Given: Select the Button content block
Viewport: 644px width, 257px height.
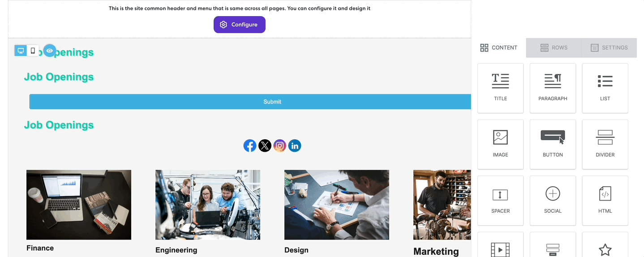Looking at the screenshot, I should pos(553,144).
